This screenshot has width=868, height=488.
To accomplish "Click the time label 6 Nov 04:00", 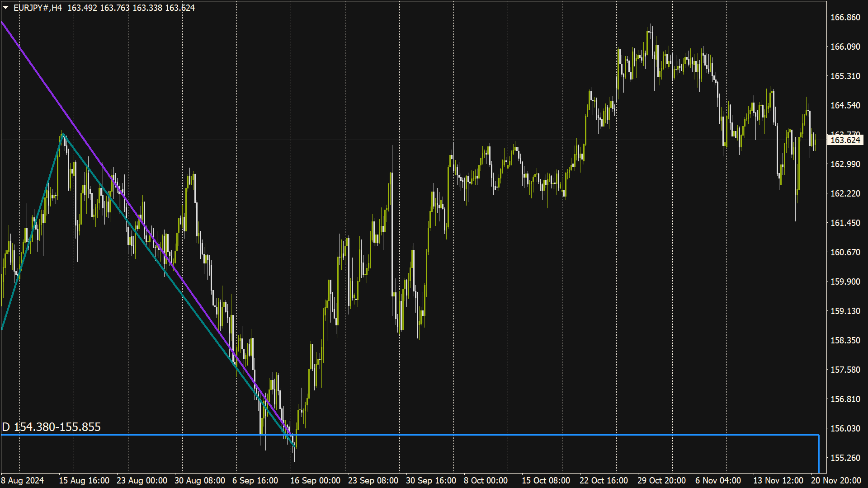I will 718,480.
